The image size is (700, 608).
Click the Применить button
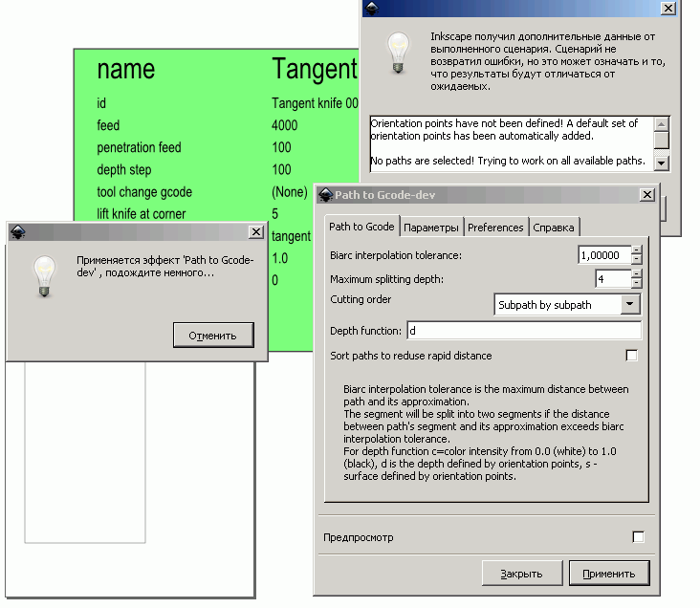click(609, 574)
